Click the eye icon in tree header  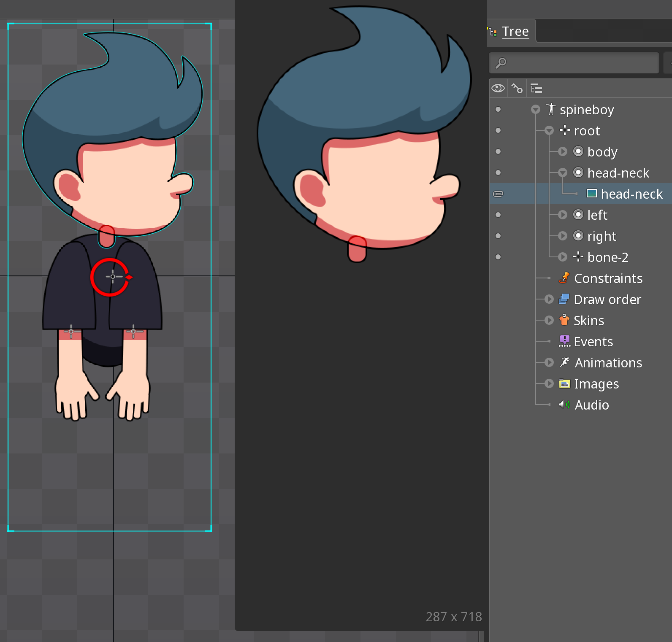498,88
